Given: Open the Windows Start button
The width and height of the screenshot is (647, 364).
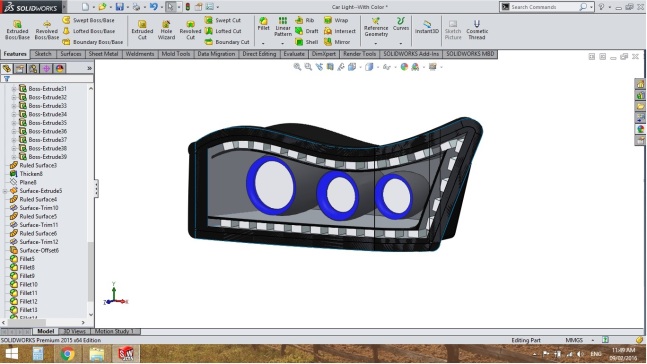Looking at the screenshot, I should click(x=12, y=354).
